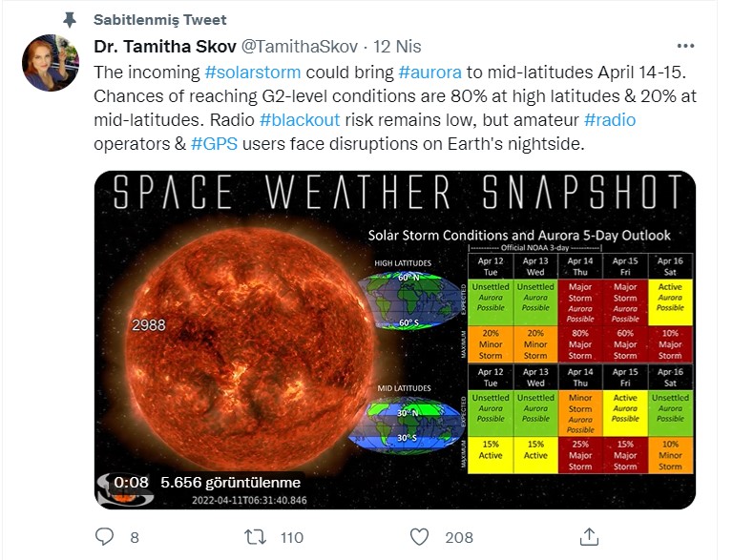The image size is (733, 560).
Task: Open the #blackout hashtag link
Action: (300, 120)
